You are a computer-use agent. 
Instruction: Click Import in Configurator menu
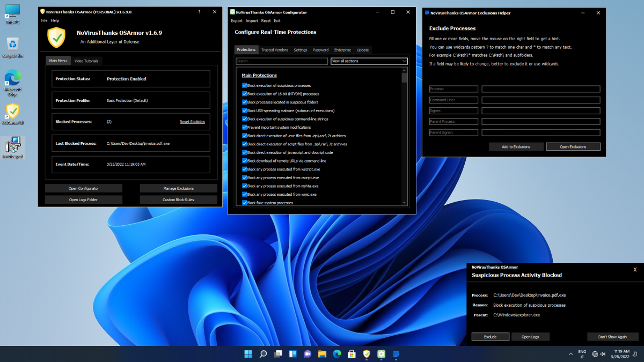point(252,21)
